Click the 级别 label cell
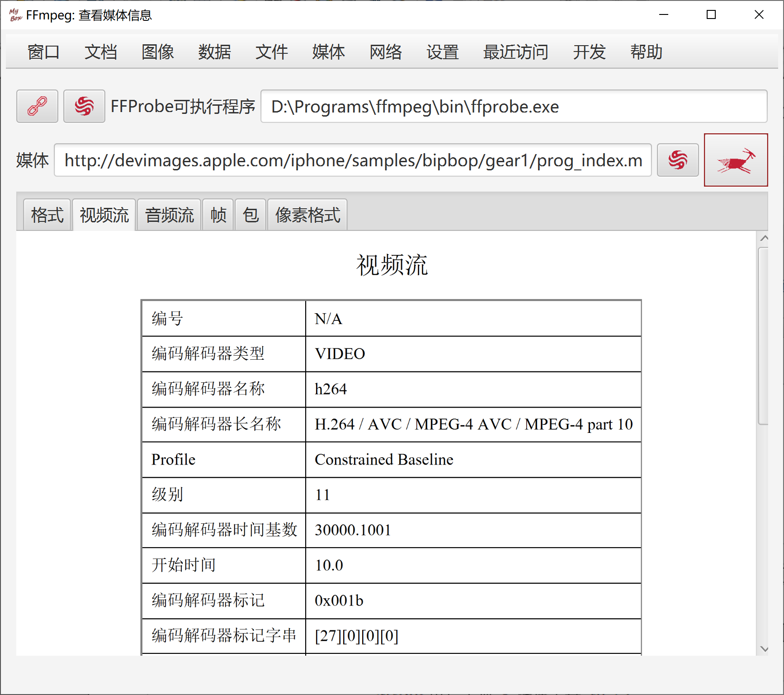 click(x=224, y=495)
